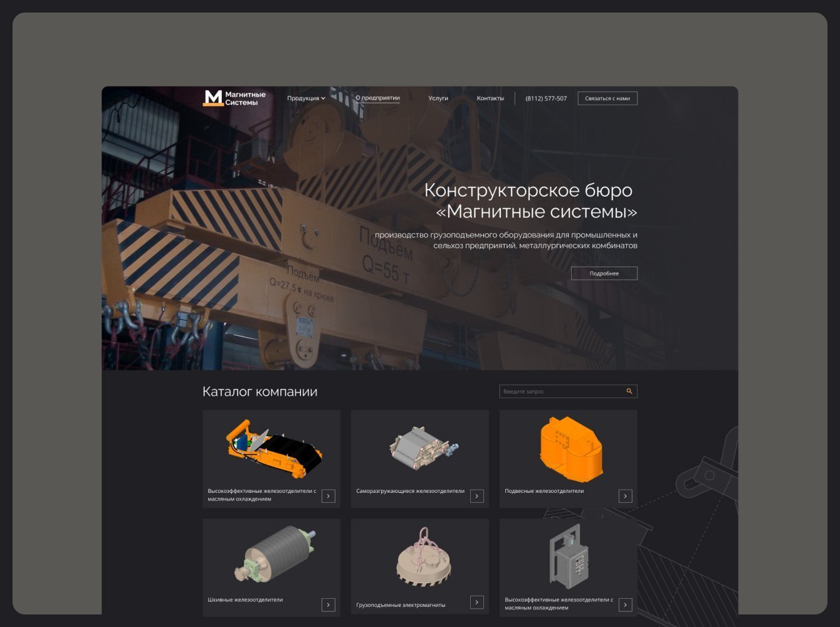Open the arrow on the Грузоподъемные электромагниты card
This screenshot has width=840, height=627.
click(477, 602)
